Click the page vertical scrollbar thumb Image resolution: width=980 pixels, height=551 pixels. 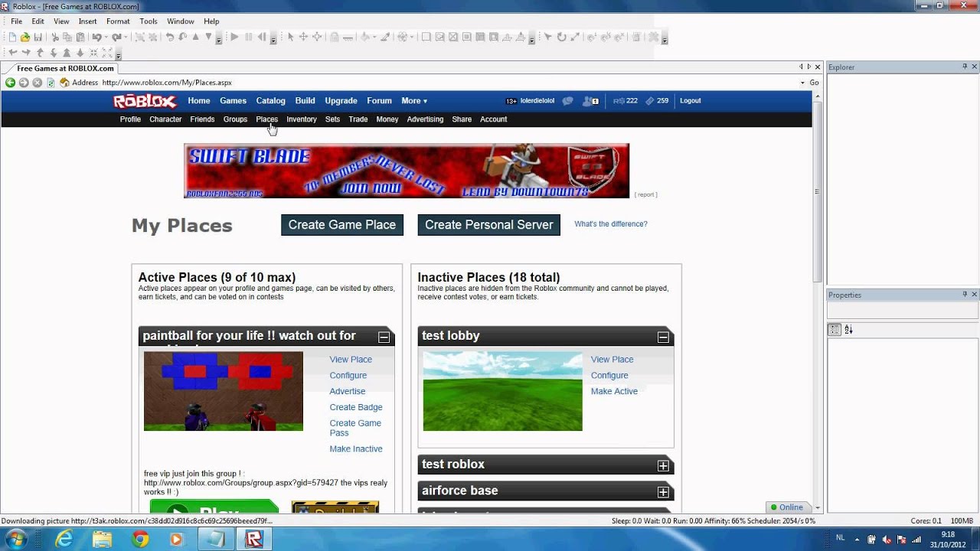817,191
